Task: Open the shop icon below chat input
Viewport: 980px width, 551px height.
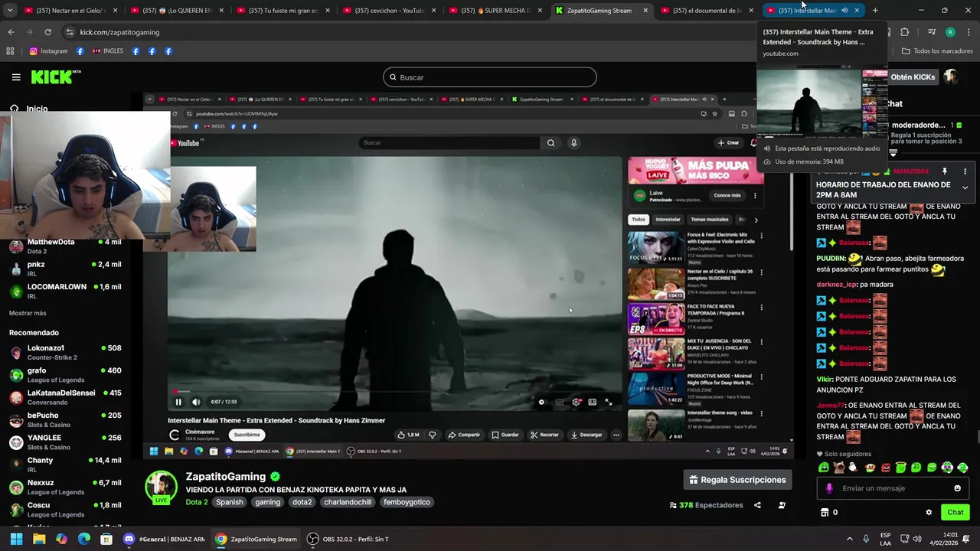Action: pyautogui.click(x=825, y=512)
